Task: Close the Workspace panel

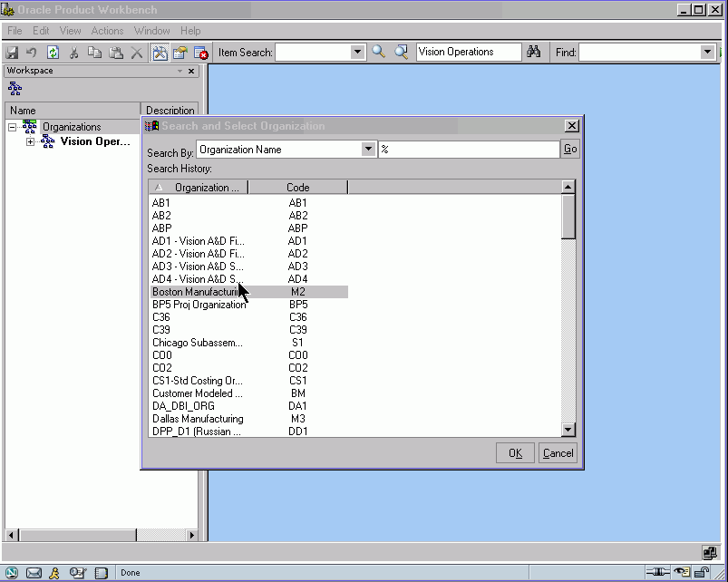Action: pos(191,71)
